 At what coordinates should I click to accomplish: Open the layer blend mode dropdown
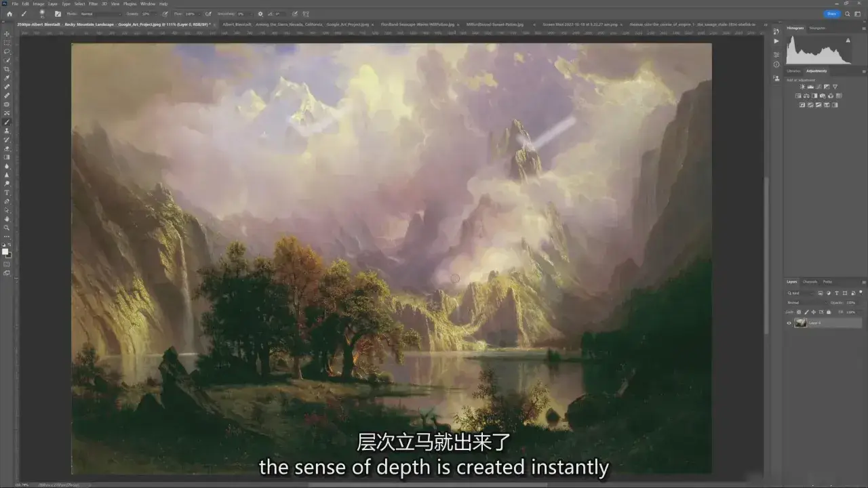click(806, 303)
